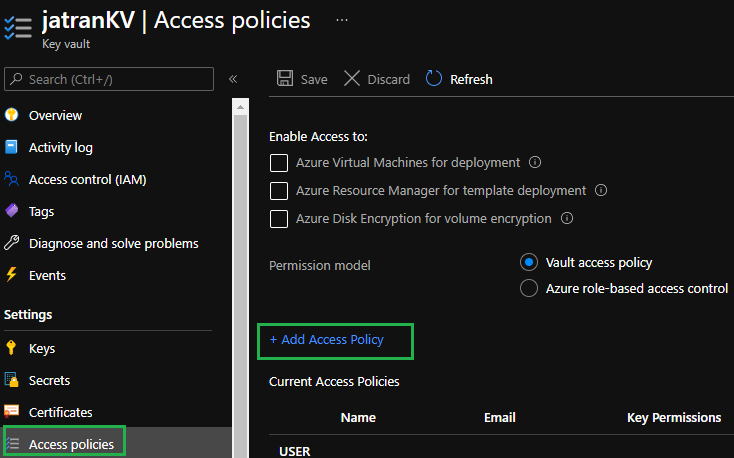Enable Azure Resource Manager for template deployment
This screenshot has width=734, height=458.
[279, 191]
